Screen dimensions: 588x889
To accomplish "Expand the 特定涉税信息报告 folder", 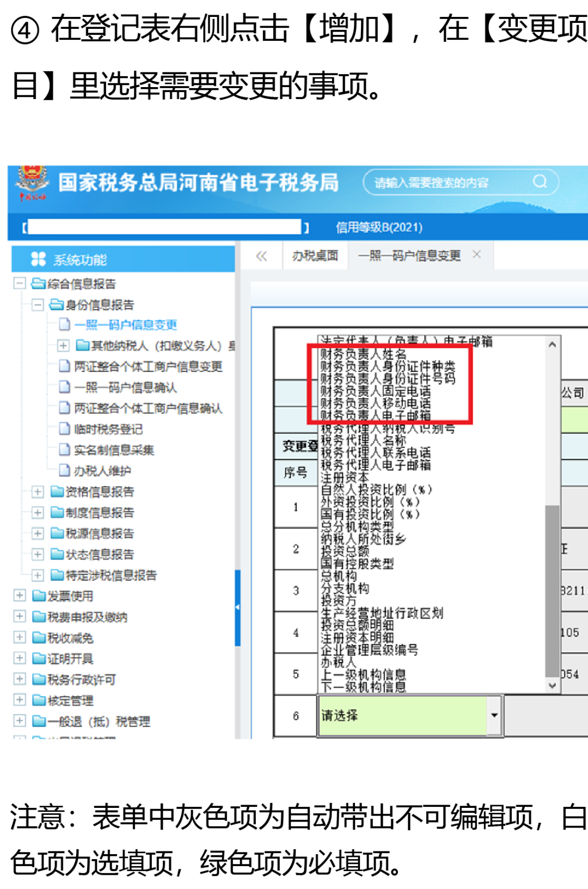I will [x=38, y=575].
